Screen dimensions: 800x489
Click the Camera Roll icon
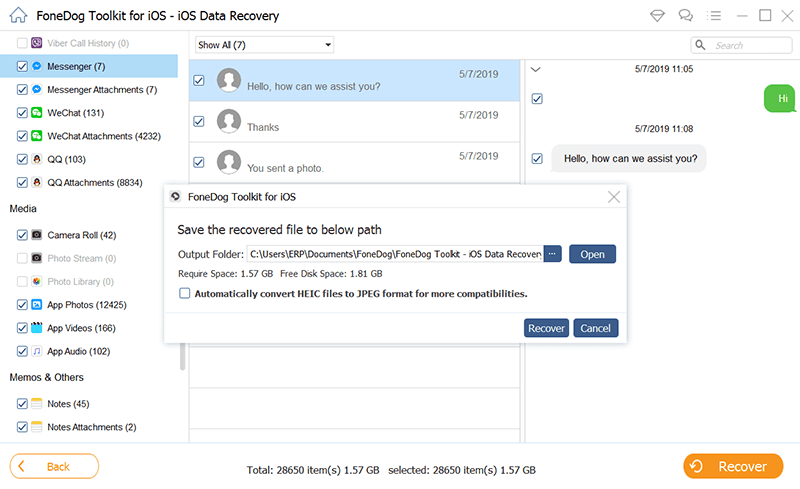[36, 235]
